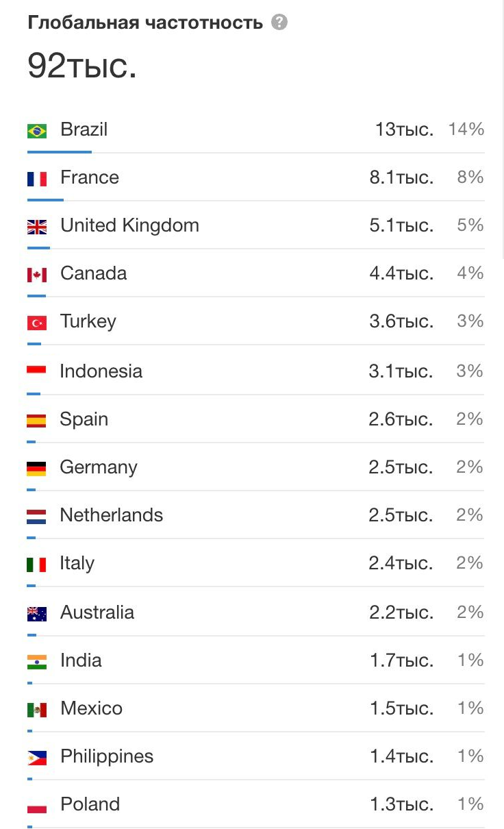This screenshot has width=504, height=829.
Task: Click the Indonesia flag icon
Action: (36, 371)
